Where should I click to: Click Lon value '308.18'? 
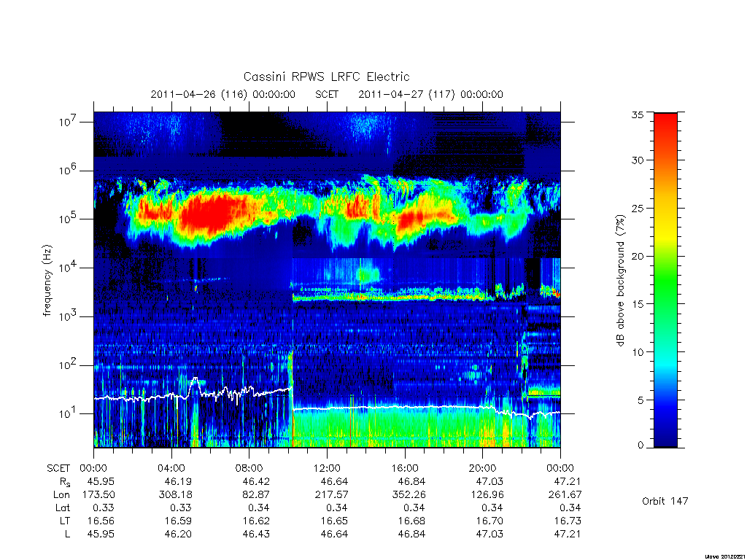175,495
